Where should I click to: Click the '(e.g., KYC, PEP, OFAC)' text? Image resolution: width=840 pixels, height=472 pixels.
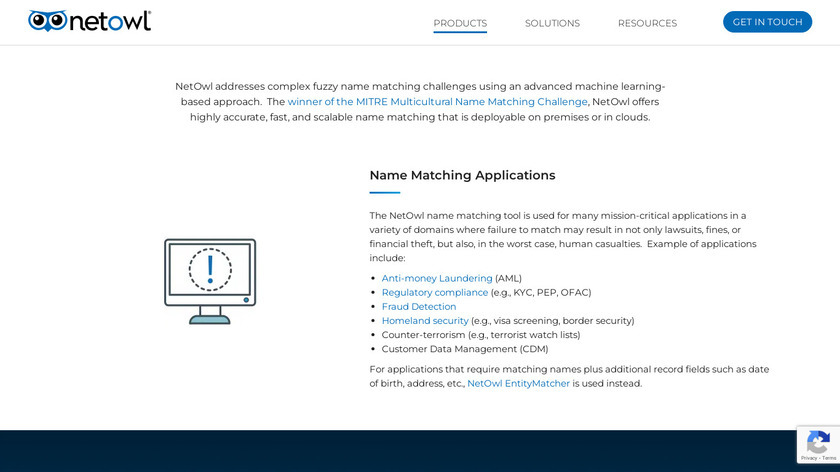click(541, 293)
